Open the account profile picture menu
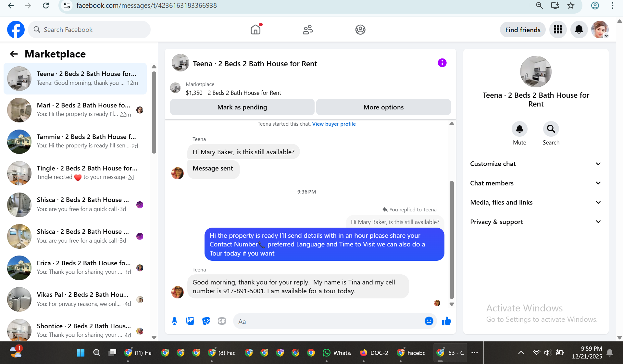The image size is (623, 364). coord(600,30)
